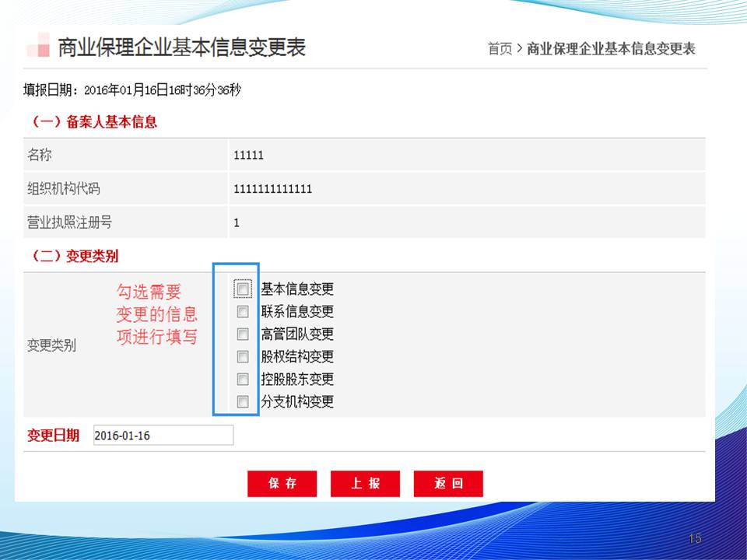
Task: Go to 首页 via breadcrumb link
Action: point(500,49)
